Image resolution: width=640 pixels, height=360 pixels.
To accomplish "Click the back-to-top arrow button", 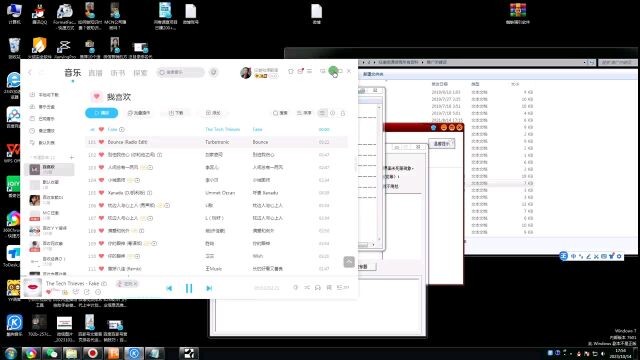I will click(x=349, y=262).
